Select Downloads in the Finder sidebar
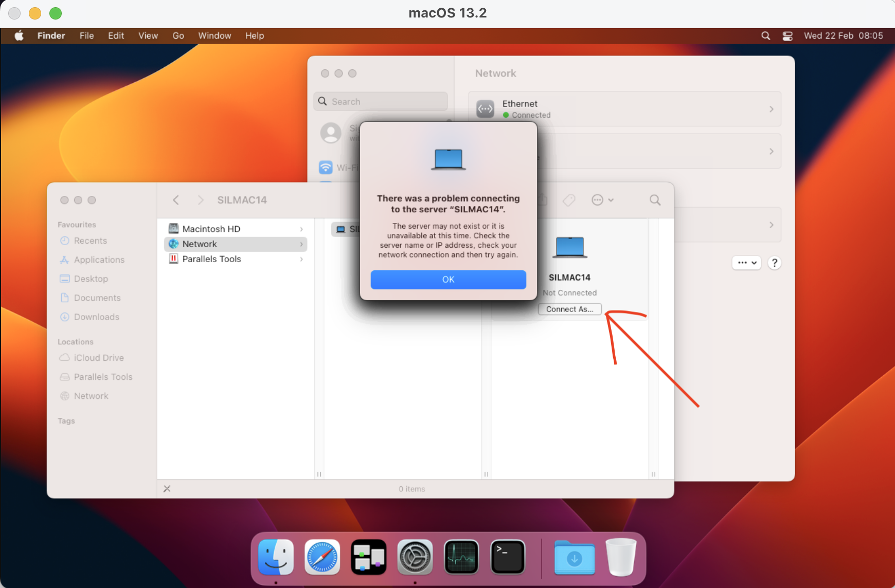This screenshot has width=895, height=588. tap(97, 317)
